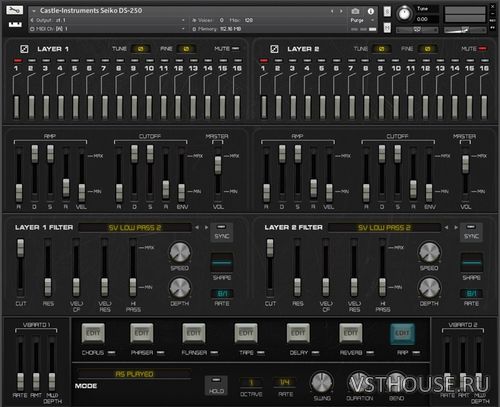This screenshot has height=407, width=500.
Task: Open the arpeggiator Octave value selector
Action: pos(251,382)
